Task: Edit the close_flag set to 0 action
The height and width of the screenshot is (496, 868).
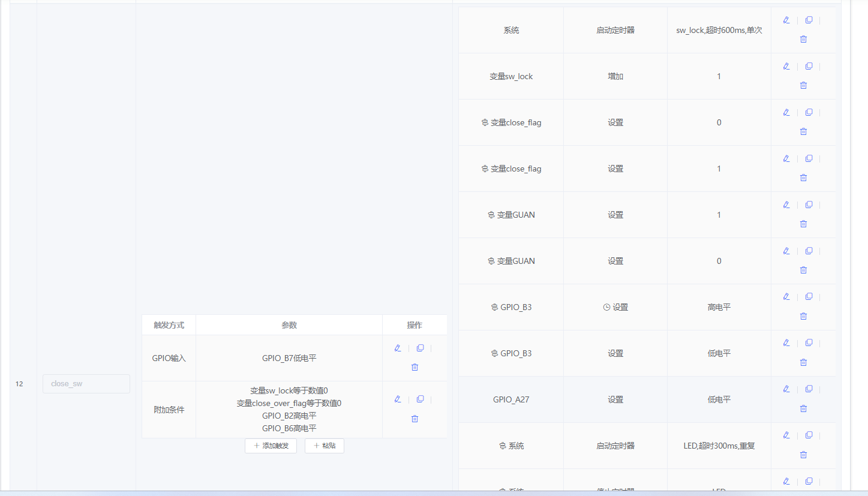Action: (786, 112)
